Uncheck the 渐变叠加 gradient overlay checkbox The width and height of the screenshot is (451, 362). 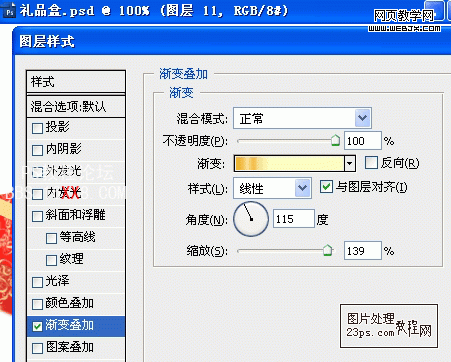(37, 326)
